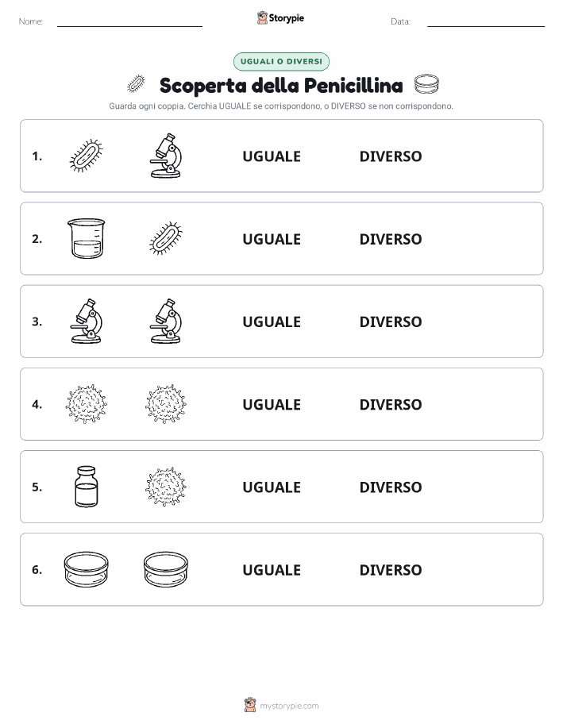Pick UGUALE for question 6
Image resolution: width=563 pixels, height=728 pixels.
(x=272, y=570)
